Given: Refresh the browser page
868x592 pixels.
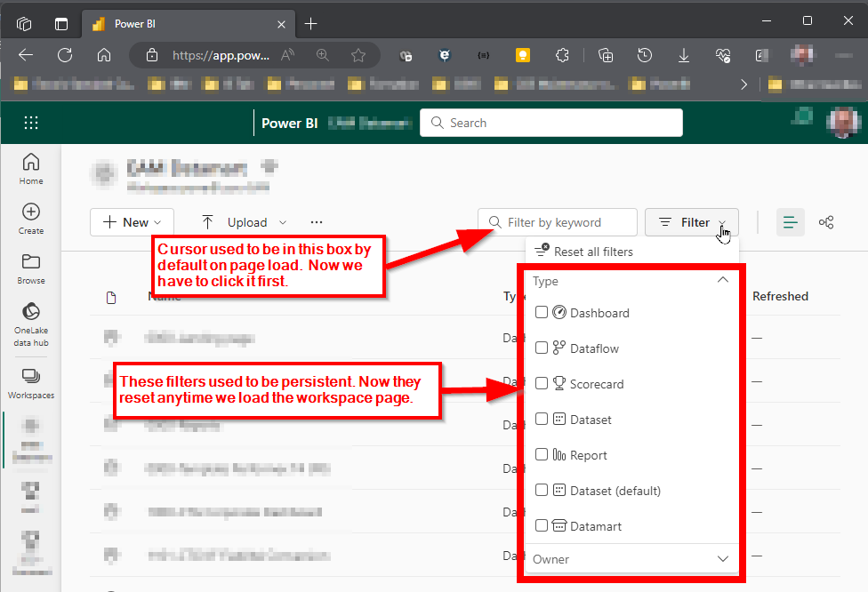Looking at the screenshot, I should pyautogui.click(x=65, y=55).
